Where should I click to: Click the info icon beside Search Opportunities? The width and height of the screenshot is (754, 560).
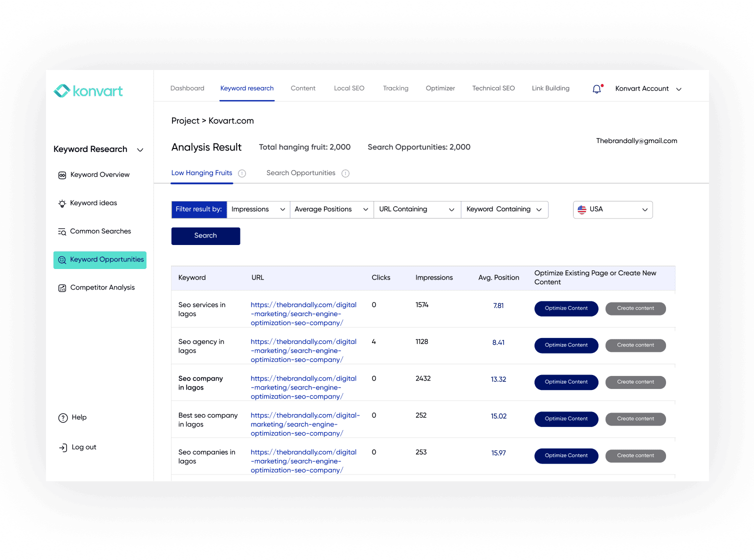(x=345, y=173)
